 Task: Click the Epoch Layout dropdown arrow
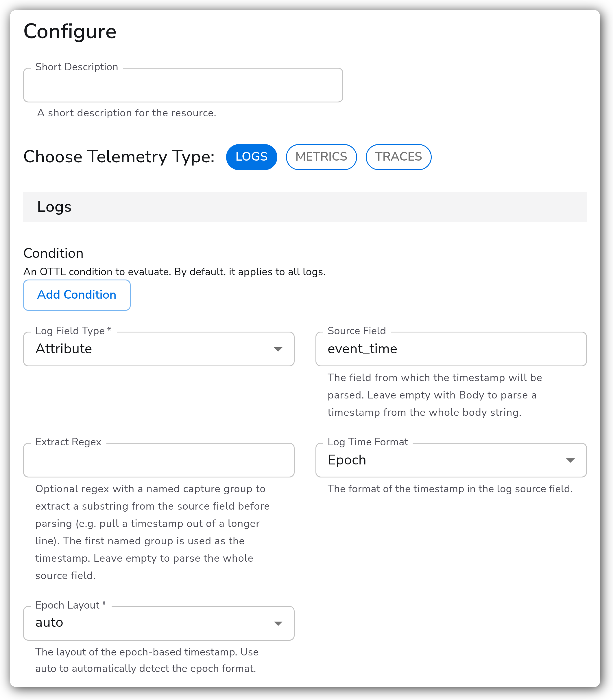point(278,623)
